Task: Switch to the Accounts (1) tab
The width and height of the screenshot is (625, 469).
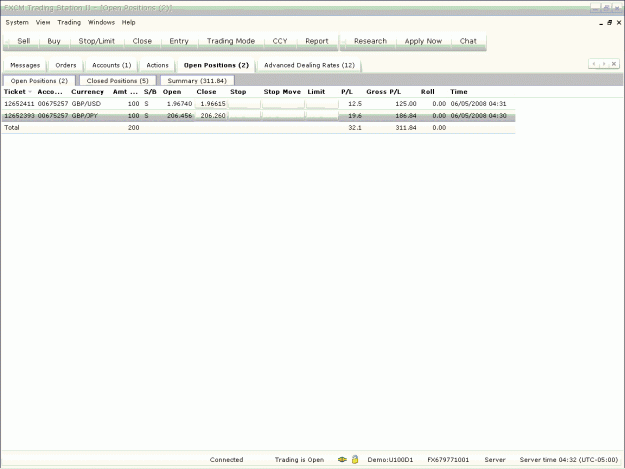Action: [112, 65]
